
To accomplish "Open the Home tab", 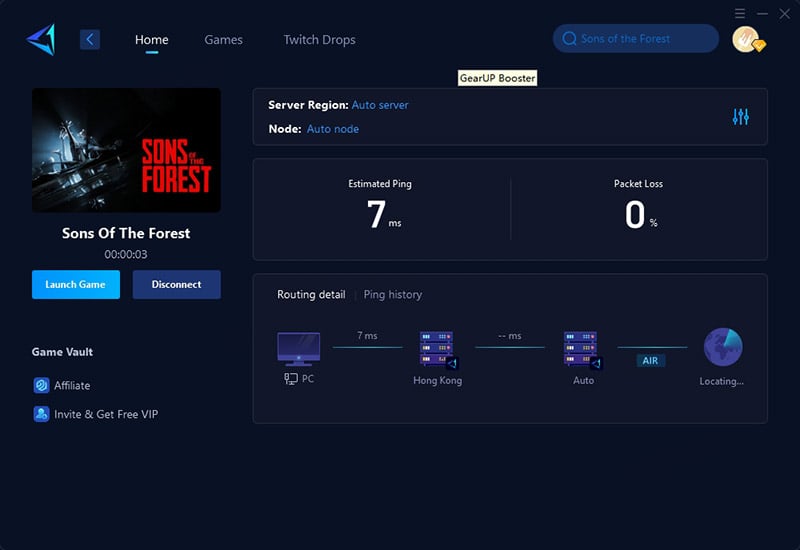I will coord(152,40).
